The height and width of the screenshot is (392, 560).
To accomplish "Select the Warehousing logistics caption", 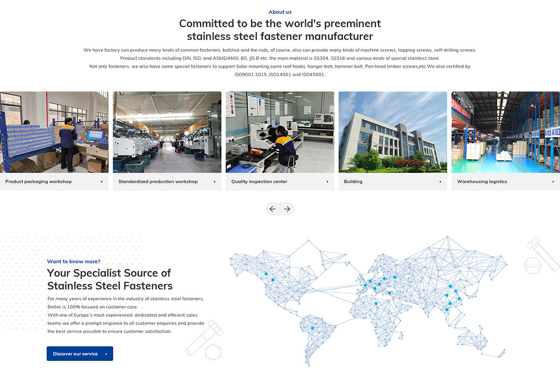I will coord(482,182).
